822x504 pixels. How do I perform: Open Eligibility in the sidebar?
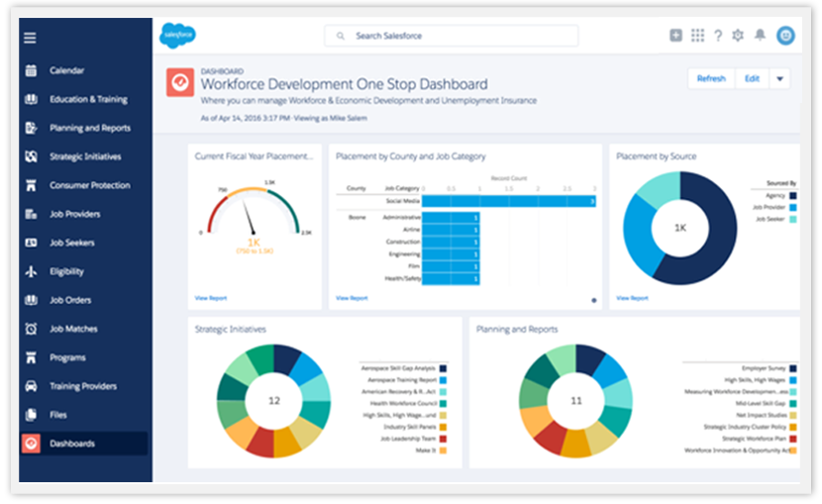coord(66,271)
